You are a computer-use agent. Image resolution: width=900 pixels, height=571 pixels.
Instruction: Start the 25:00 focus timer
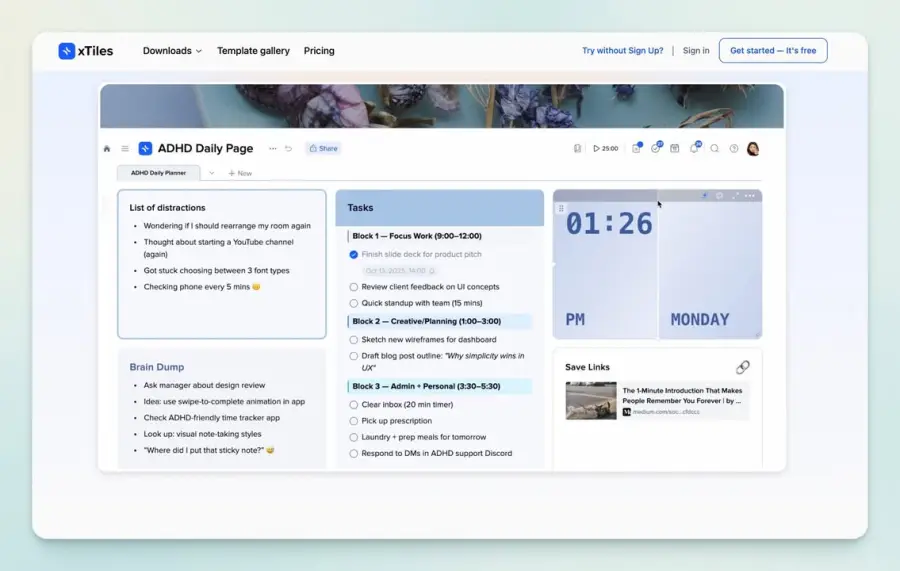point(606,149)
